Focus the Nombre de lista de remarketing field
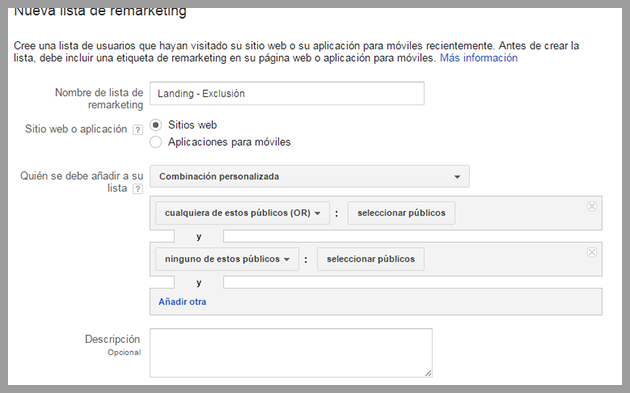 pyautogui.click(x=287, y=94)
